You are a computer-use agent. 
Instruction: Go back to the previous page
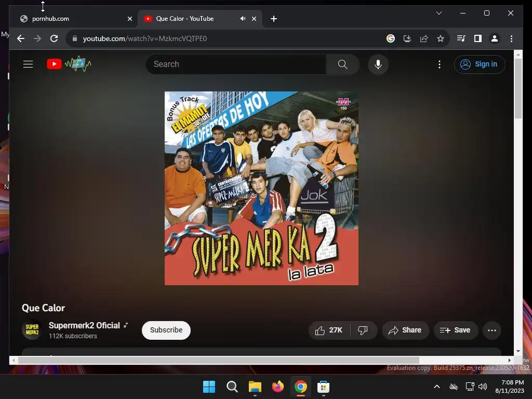tap(21, 38)
